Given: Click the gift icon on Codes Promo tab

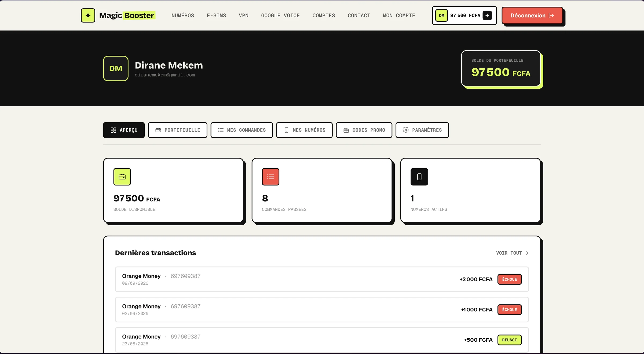Looking at the screenshot, I should [346, 130].
